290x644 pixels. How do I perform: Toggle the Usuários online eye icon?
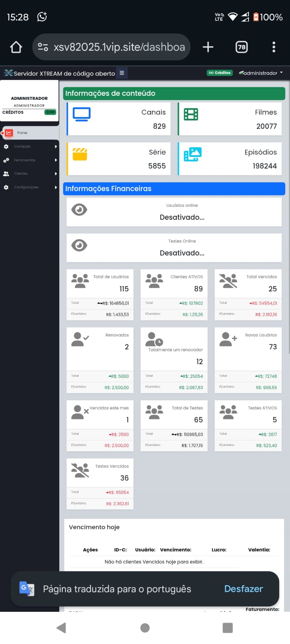point(79,210)
